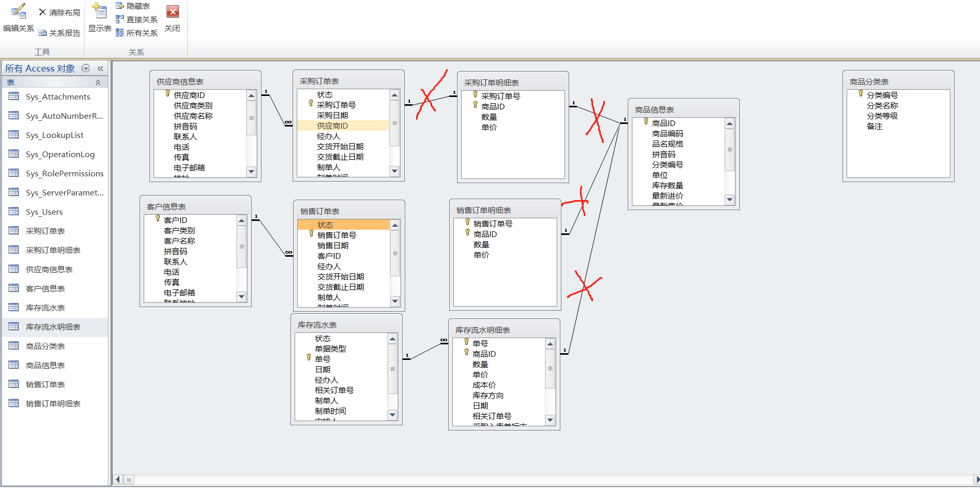Click the 商品分类表 table icon in the navigation pane
The height and width of the screenshot is (488, 980).
point(14,346)
